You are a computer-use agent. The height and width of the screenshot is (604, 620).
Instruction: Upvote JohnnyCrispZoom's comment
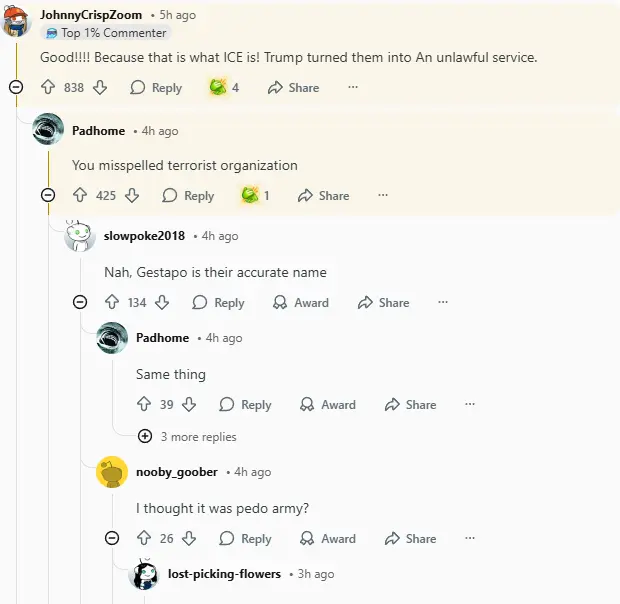(x=48, y=88)
